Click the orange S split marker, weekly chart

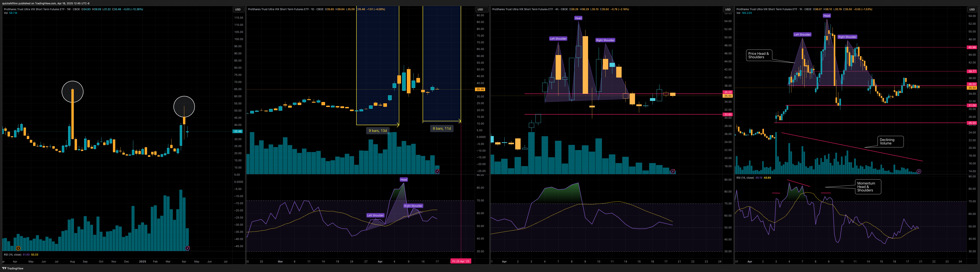(18, 248)
